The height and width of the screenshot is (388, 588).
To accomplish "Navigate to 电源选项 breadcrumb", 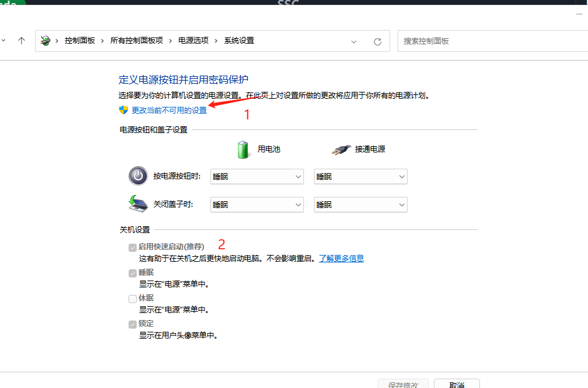I will point(193,41).
